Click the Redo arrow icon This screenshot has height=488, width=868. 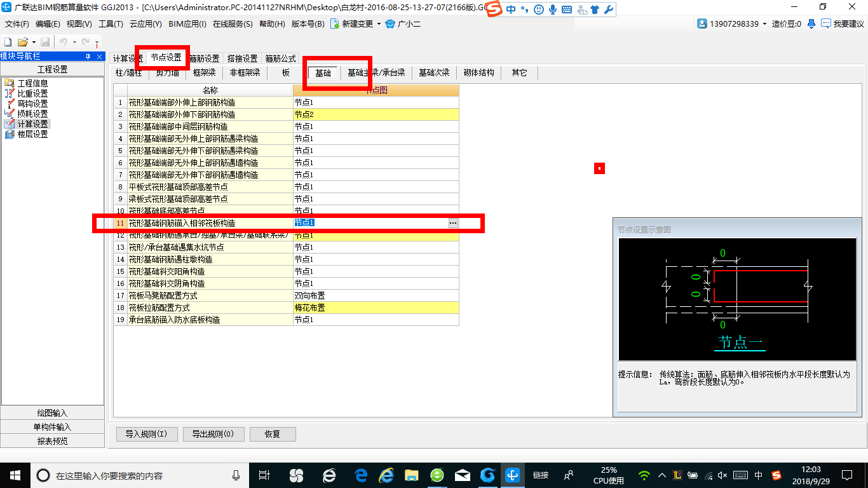[x=85, y=41]
